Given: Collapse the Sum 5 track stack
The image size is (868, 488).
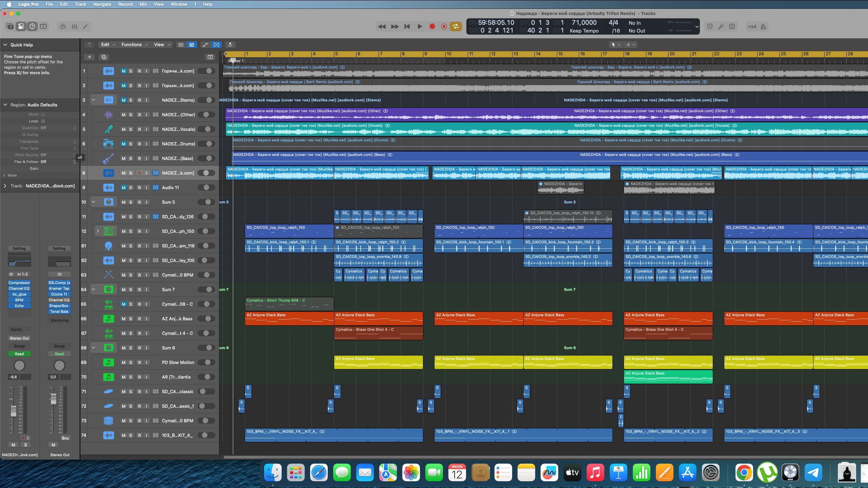Looking at the screenshot, I should pos(94,202).
